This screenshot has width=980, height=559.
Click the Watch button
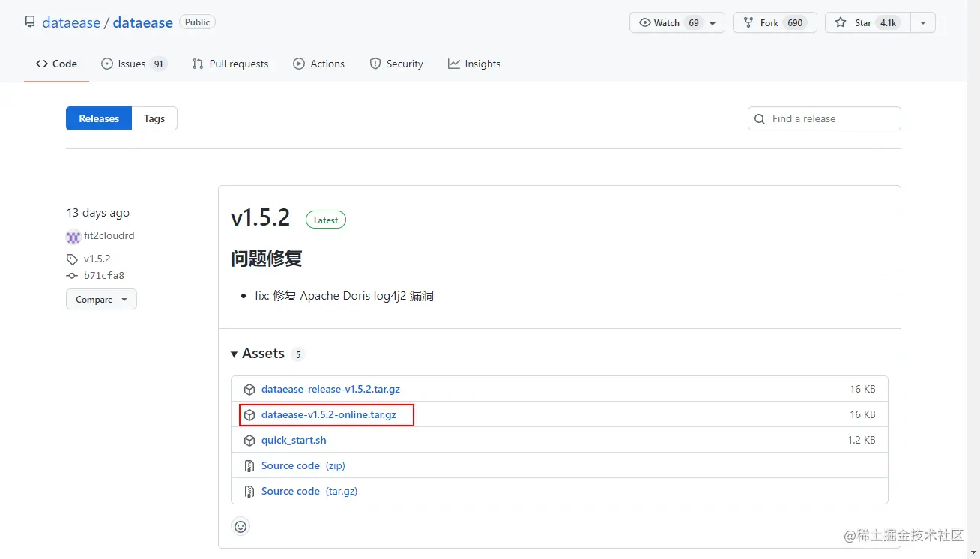[677, 23]
